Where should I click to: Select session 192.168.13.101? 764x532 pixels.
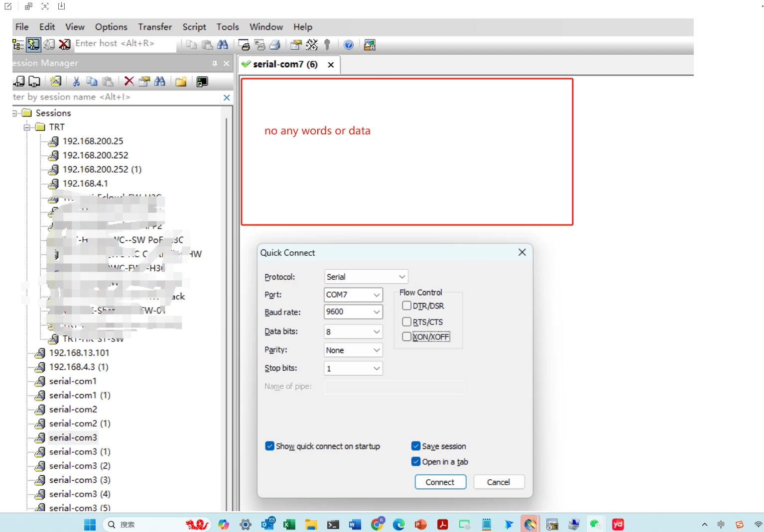pyautogui.click(x=79, y=353)
